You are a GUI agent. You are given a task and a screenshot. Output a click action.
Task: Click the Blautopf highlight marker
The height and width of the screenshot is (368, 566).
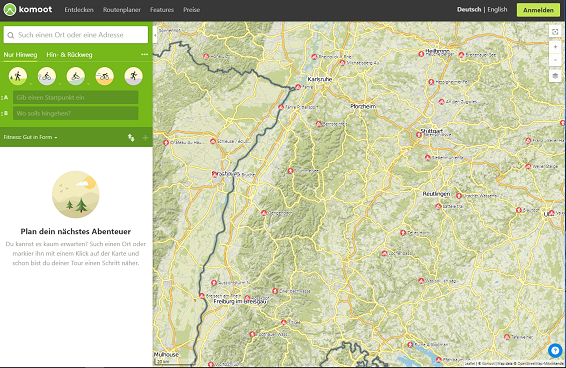coord(519,210)
